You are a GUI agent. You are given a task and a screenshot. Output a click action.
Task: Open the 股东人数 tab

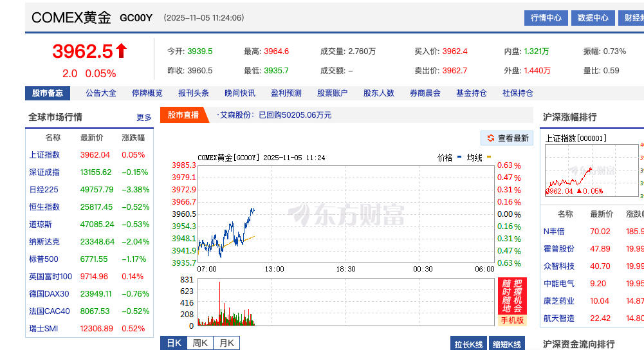tap(379, 93)
